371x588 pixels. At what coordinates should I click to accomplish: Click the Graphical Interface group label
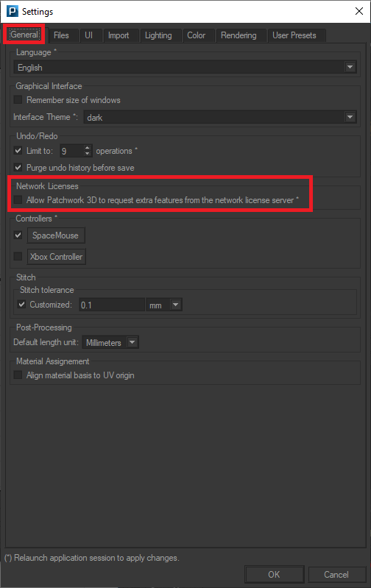coord(49,86)
